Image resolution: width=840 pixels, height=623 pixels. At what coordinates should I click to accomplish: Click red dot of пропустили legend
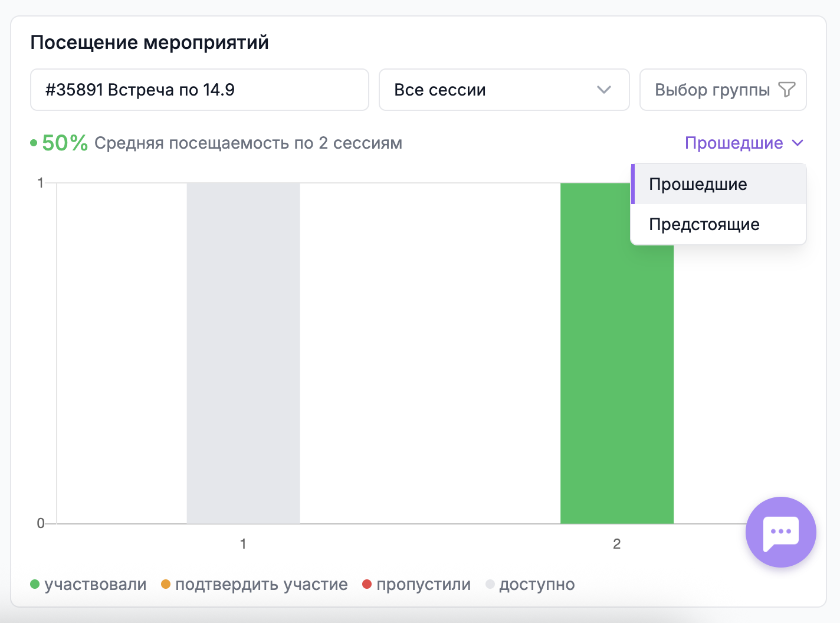pos(367,584)
